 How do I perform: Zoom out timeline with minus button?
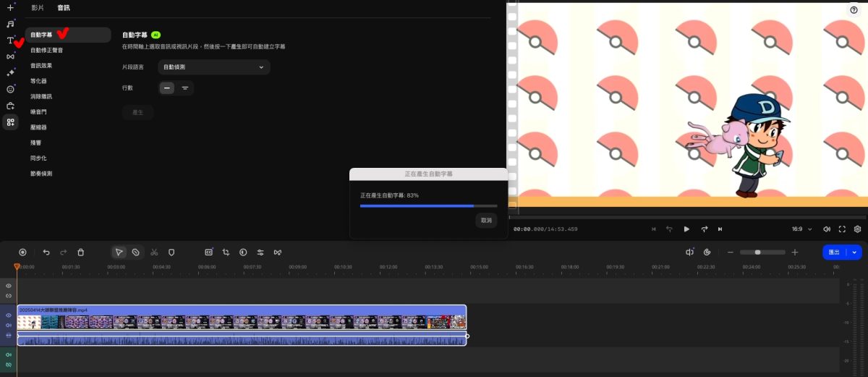731,252
